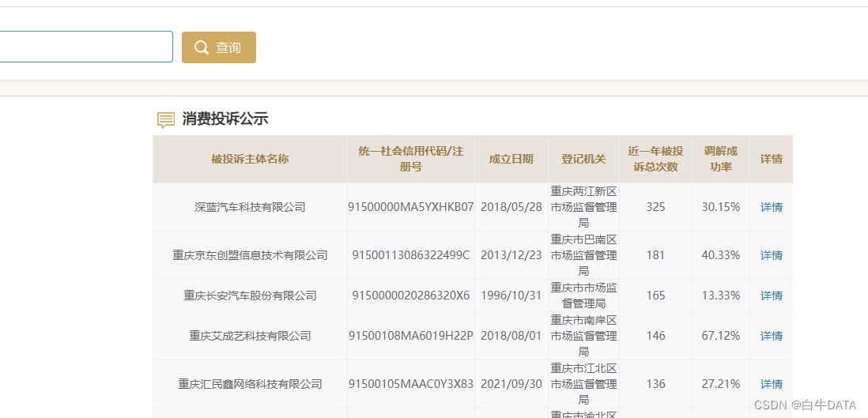Click the 成立日期 column header
Viewport: 868px width, 418px height.
coord(511,160)
